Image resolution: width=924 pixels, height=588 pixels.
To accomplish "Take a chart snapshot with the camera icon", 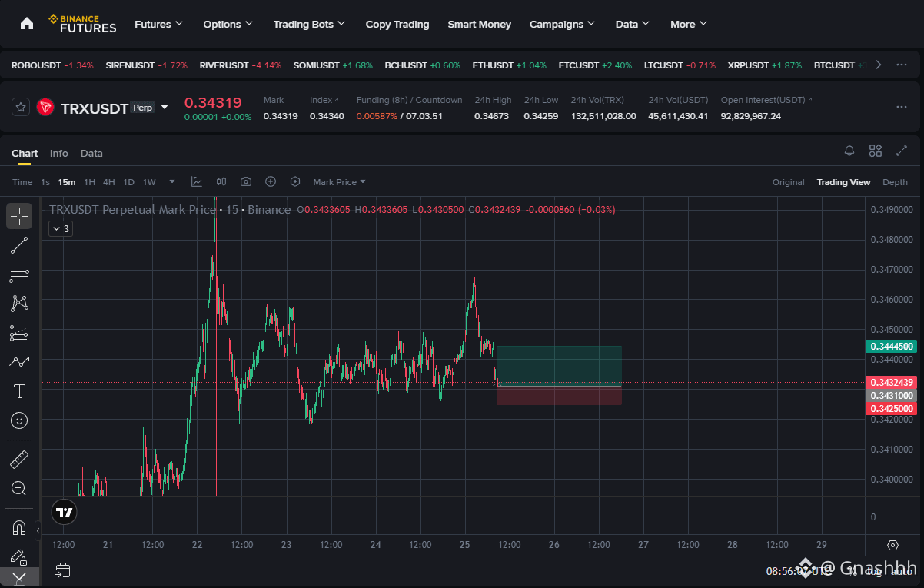I will 246,182.
